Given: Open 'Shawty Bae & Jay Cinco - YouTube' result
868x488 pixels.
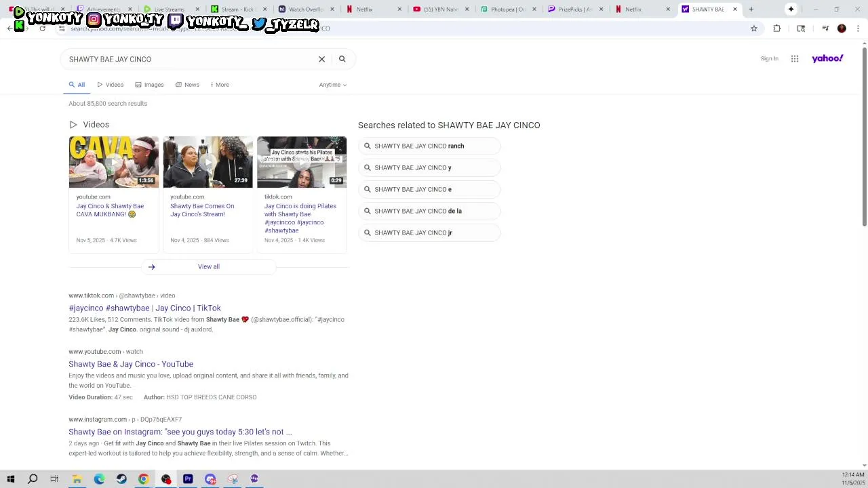Looking at the screenshot, I should [131, 365].
